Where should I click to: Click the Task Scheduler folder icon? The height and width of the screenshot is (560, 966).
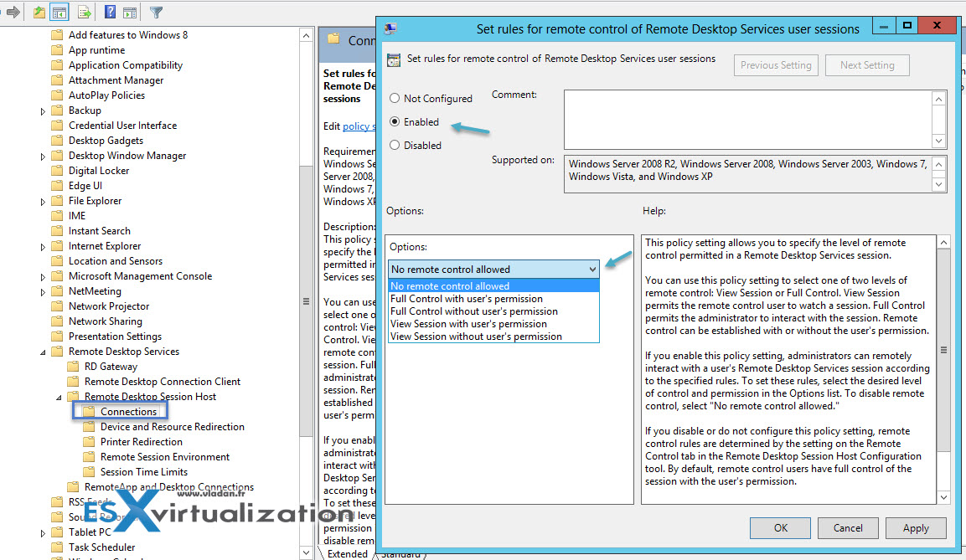pos(57,547)
